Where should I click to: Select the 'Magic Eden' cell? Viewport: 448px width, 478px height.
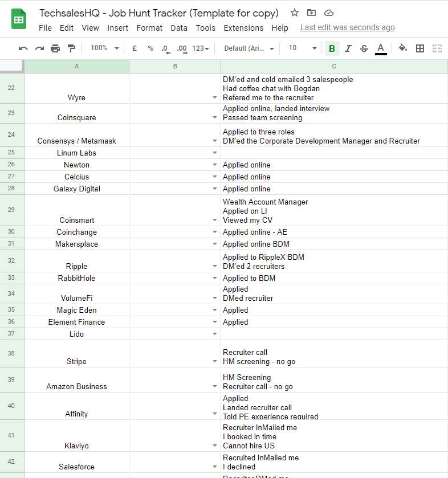tap(76, 310)
